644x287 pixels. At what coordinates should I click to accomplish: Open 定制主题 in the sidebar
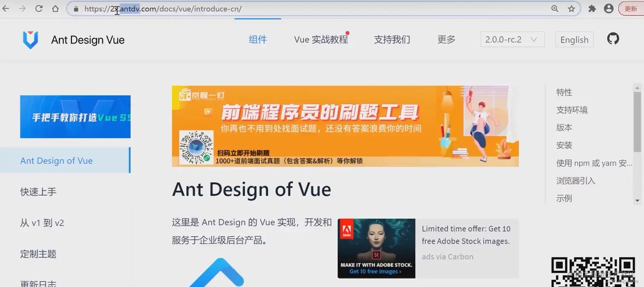(x=38, y=254)
